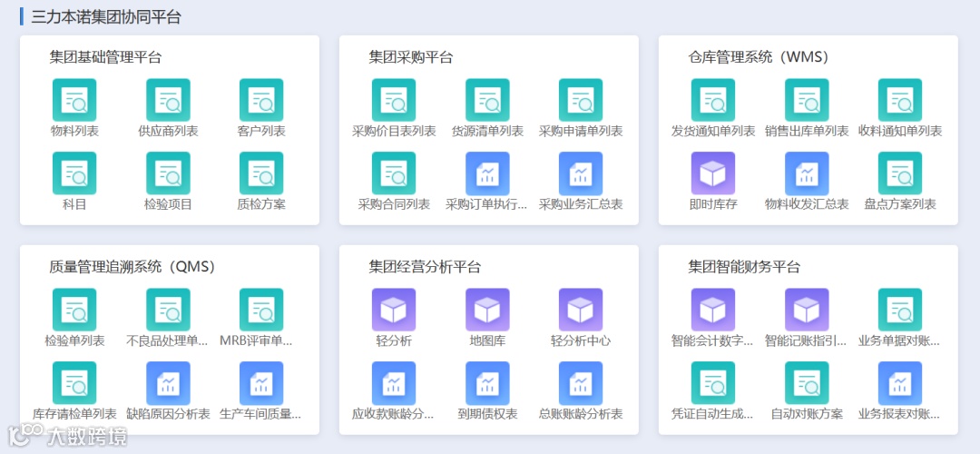980x454 pixels.
Task: Click the 不良品处理单 icon
Action: 168,310
